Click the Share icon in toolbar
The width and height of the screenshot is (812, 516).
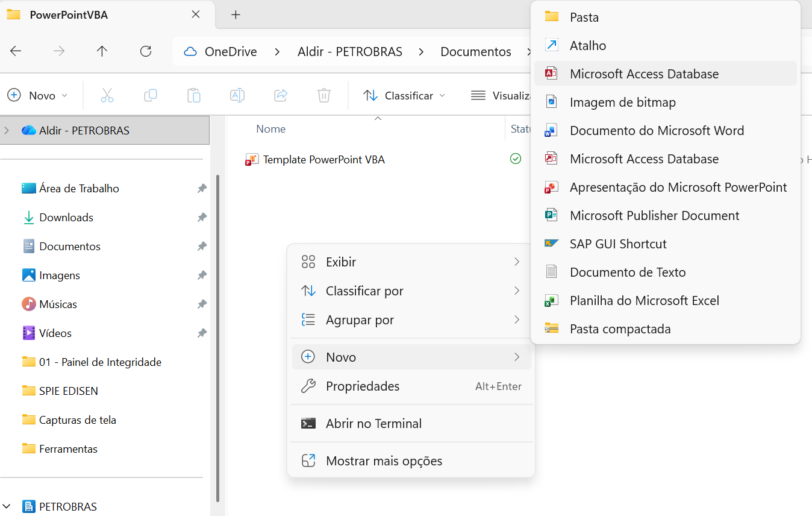tap(280, 95)
